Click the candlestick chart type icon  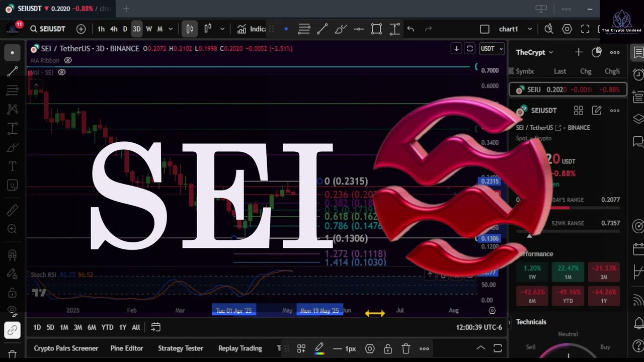tap(190, 29)
